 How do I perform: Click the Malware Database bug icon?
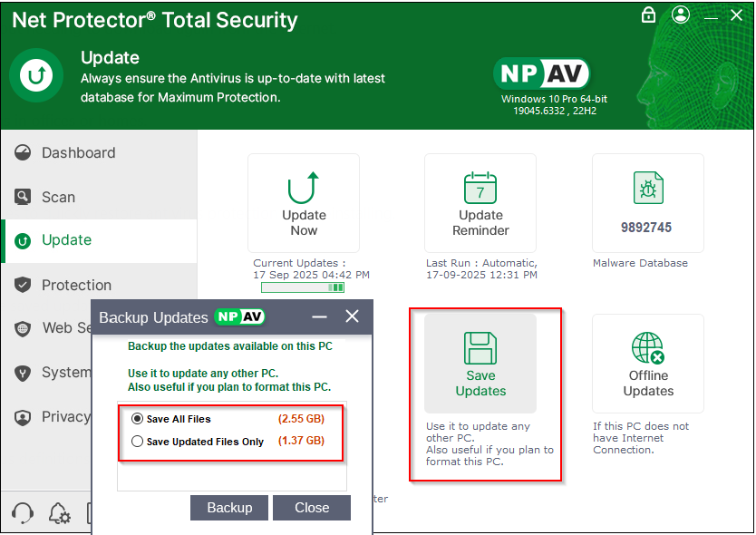pos(648,189)
